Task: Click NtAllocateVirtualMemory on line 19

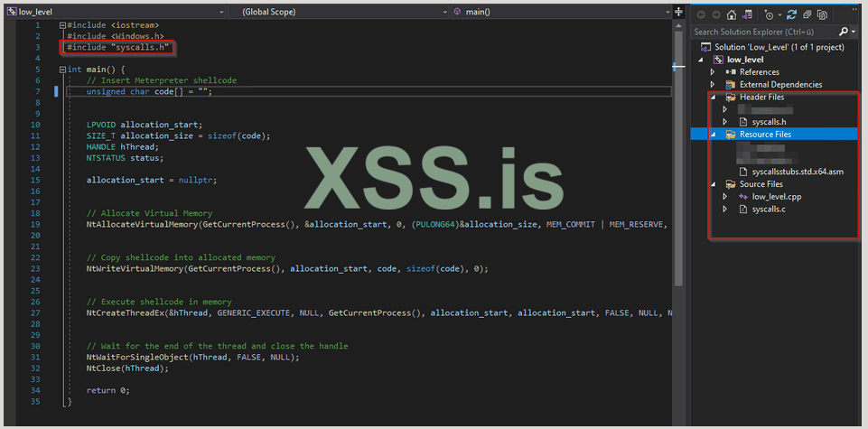Action: tap(143, 224)
